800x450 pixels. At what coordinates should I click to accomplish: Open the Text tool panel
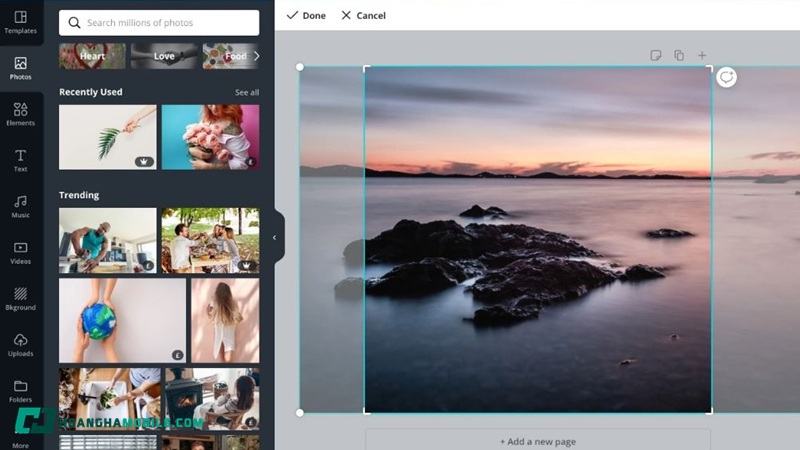[20, 160]
